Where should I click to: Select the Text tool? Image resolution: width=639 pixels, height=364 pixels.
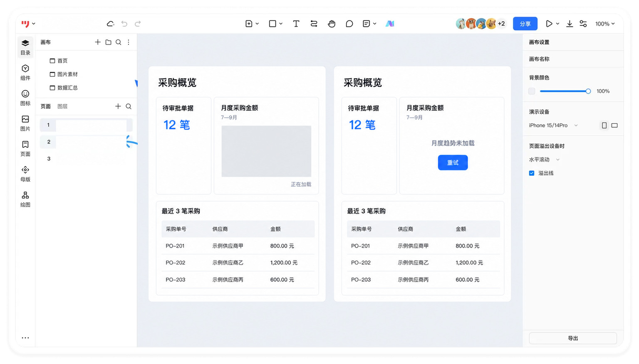pyautogui.click(x=296, y=24)
